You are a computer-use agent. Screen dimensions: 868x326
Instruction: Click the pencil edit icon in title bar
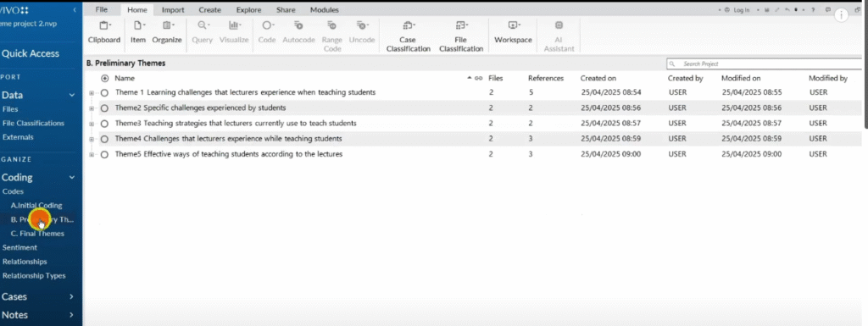pyautogui.click(x=776, y=10)
